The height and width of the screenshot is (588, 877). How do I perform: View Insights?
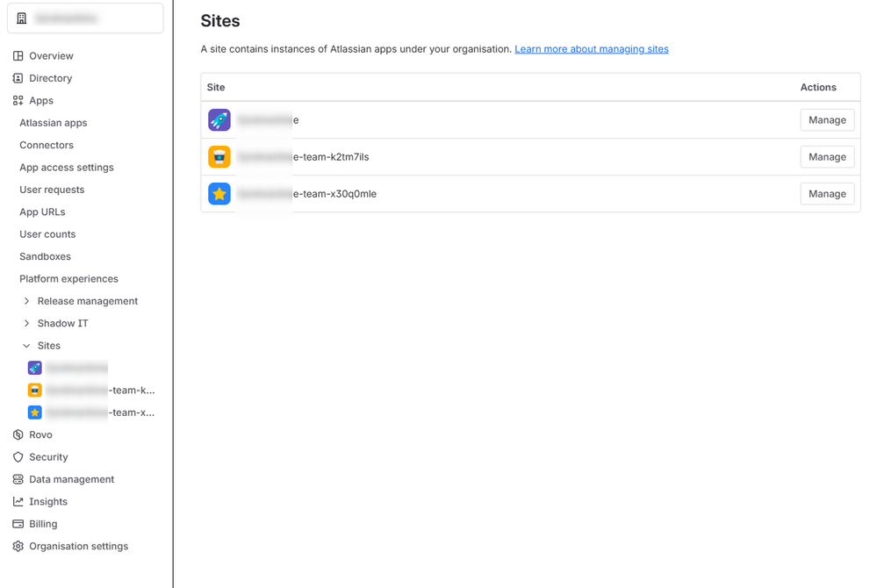(x=48, y=502)
